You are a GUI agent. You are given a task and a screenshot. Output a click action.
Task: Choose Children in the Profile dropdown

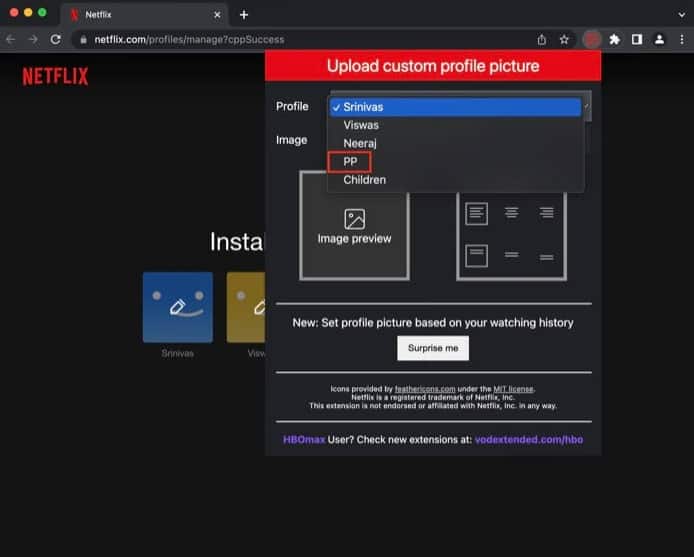click(x=455, y=180)
